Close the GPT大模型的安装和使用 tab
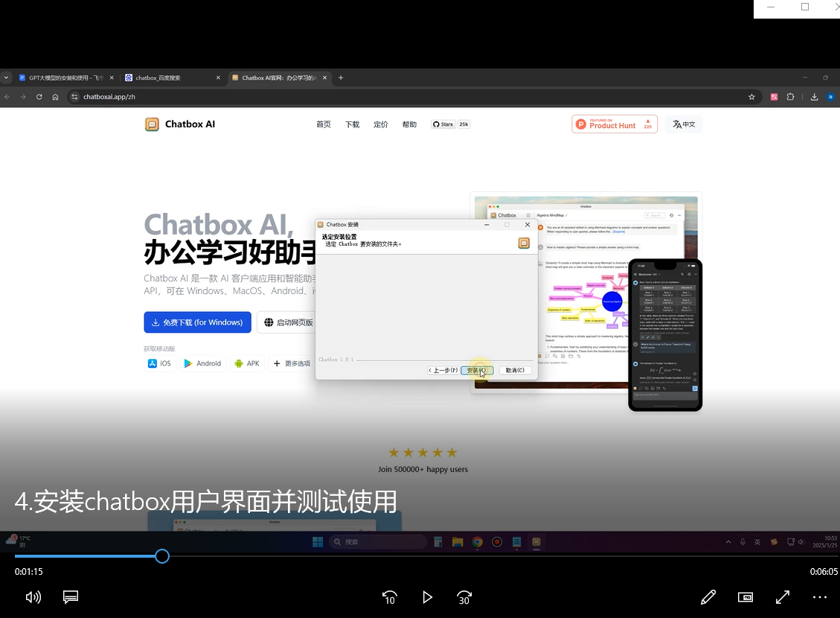Image resolution: width=840 pixels, height=618 pixels. (112, 77)
